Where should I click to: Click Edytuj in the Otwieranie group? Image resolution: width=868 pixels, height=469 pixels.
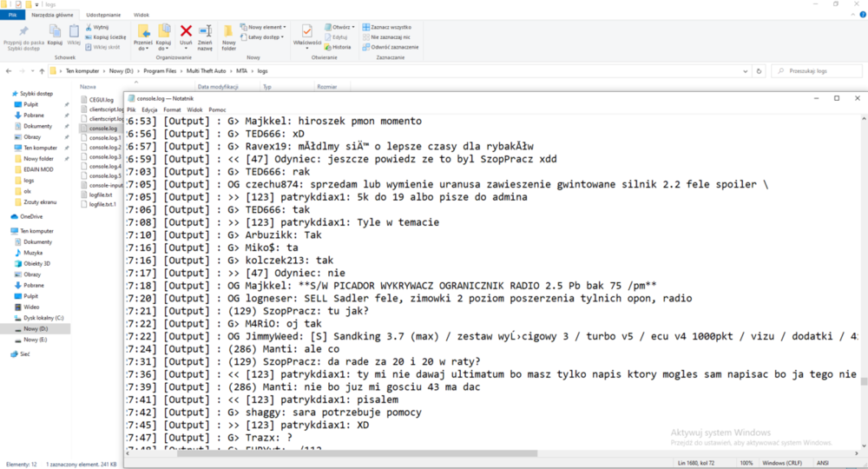click(x=336, y=37)
